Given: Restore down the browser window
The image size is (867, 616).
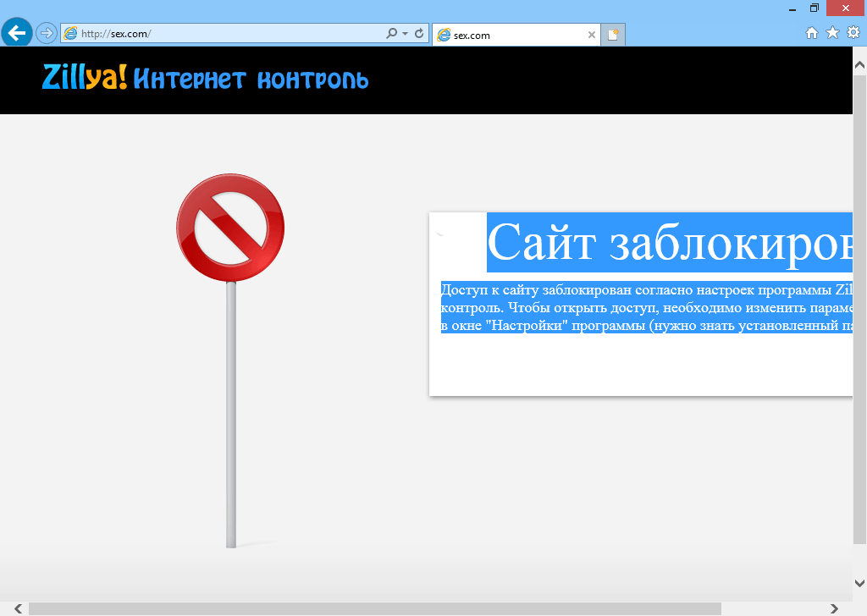Looking at the screenshot, I should 814,8.
